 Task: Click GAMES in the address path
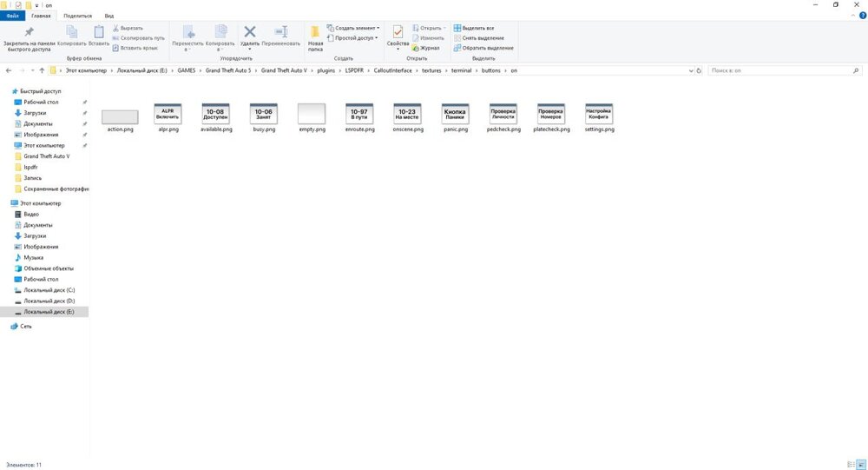pos(186,70)
